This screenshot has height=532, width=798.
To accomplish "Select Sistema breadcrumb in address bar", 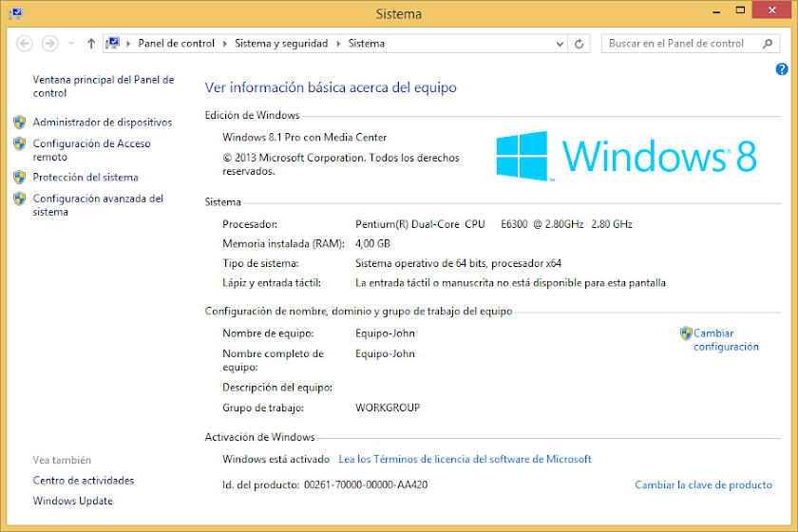I will pos(367,44).
